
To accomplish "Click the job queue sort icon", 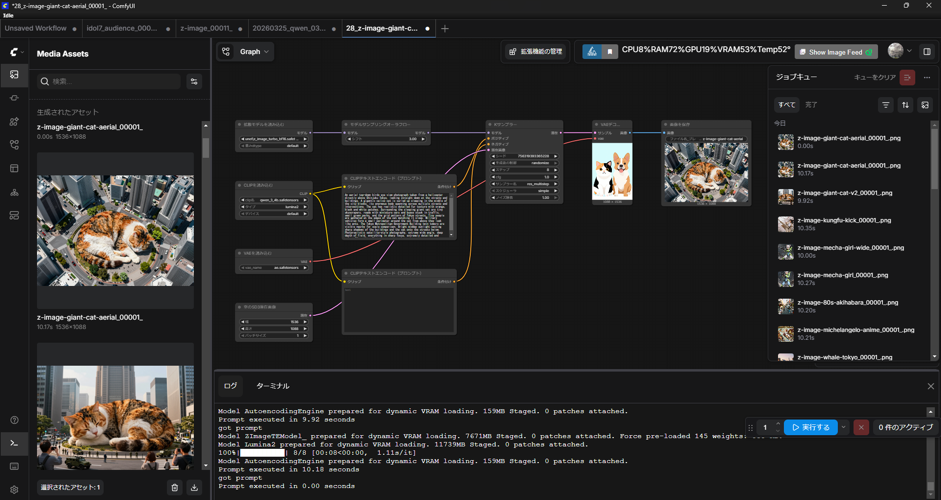I will (x=905, y=105).
